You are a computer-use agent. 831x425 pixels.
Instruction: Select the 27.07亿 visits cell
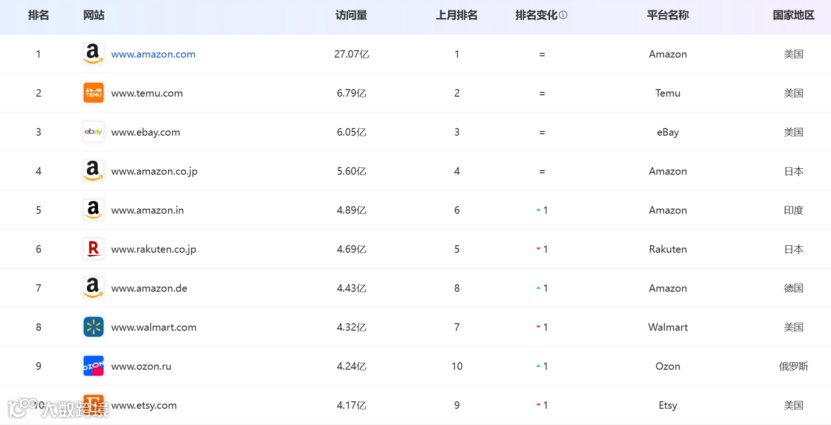click(x=351, y=54)
